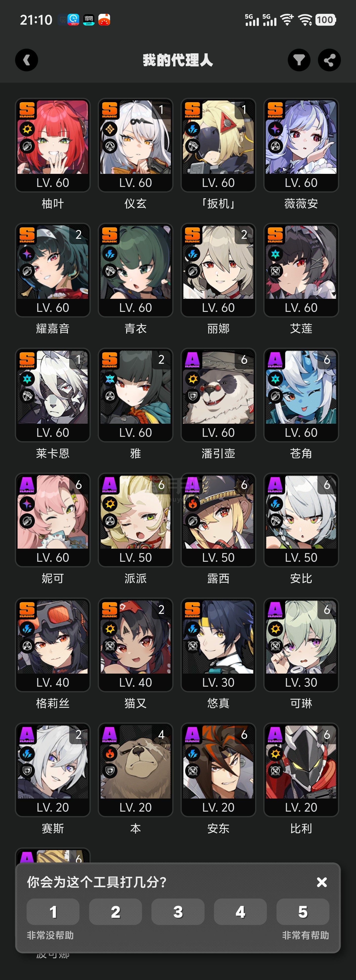Open the 潘引壶 panda agent card
The width and height of the screenshot is (356, 980).
[x=218, y=395]
